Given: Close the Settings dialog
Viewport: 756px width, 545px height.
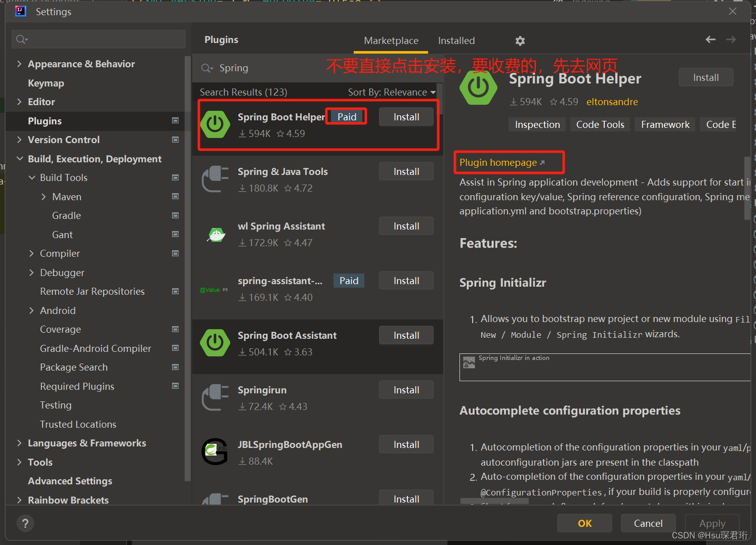Looking at the screenshot, I should tap(732, 11).
